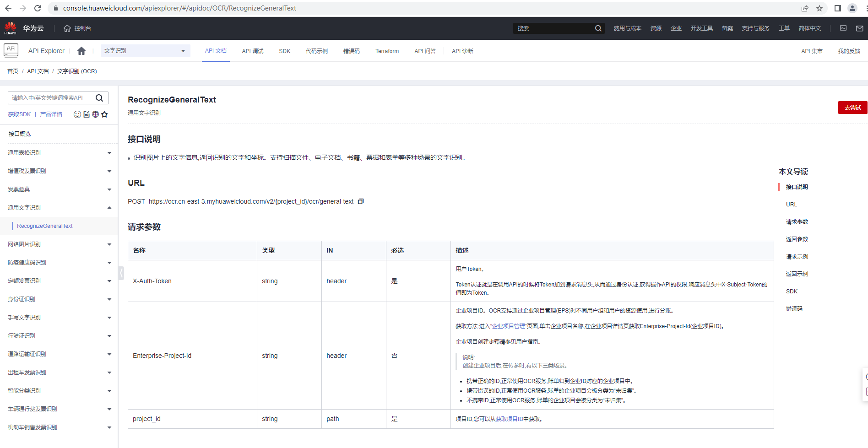
Task: Open 我的反馈 link
Action: coord(849,51)
